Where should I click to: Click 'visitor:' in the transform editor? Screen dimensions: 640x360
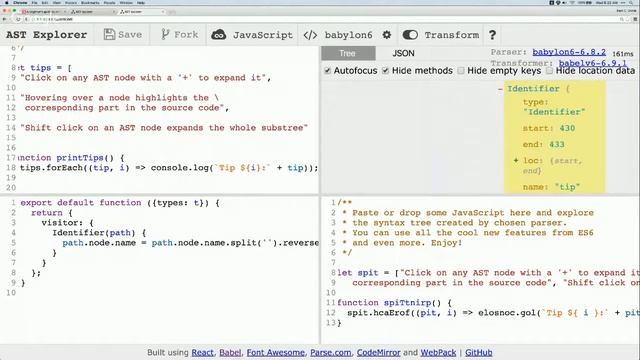click(62, 222)
